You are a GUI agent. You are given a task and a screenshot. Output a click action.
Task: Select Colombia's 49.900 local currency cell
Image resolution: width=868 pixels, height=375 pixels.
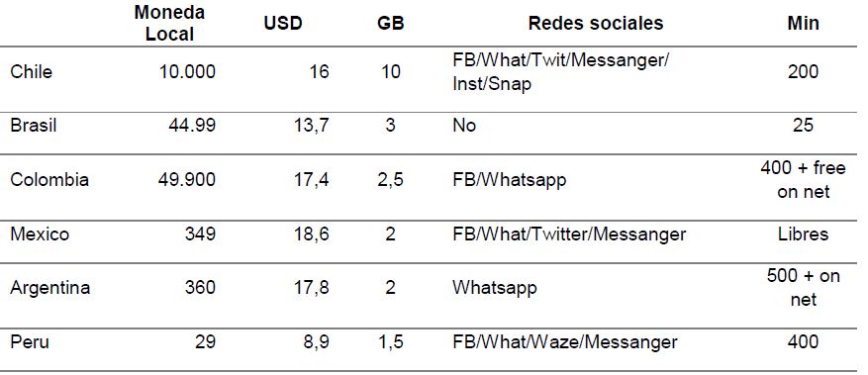187,180
